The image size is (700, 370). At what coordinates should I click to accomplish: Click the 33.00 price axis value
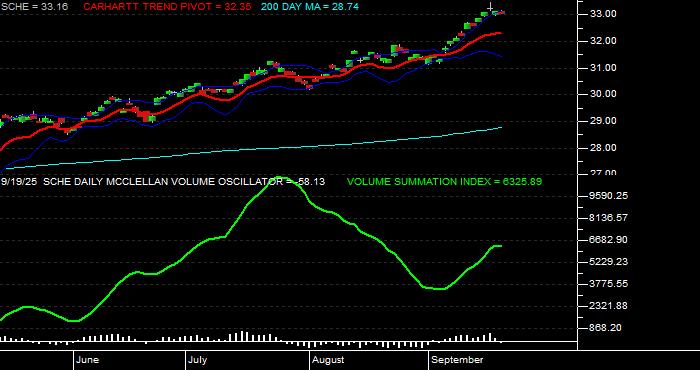604,14
